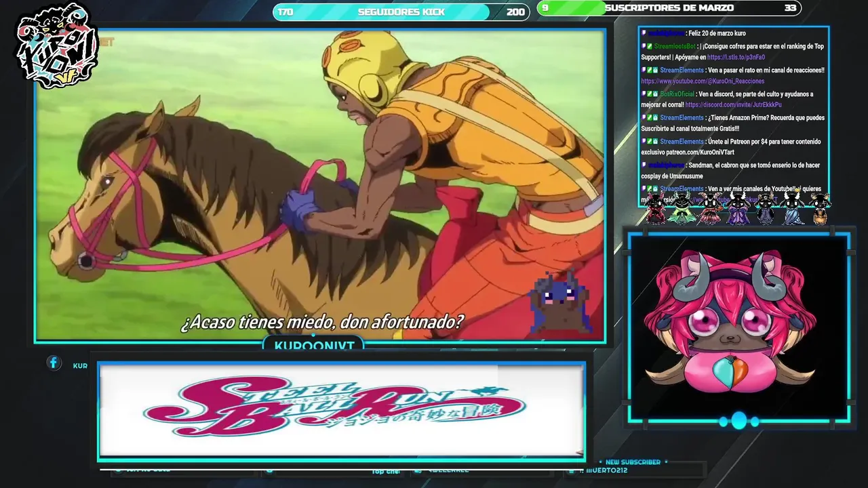This screenshot has width=868, height=488.
Task: Click the pink-haired VTuber avatar panel
Action: (738, 327)
